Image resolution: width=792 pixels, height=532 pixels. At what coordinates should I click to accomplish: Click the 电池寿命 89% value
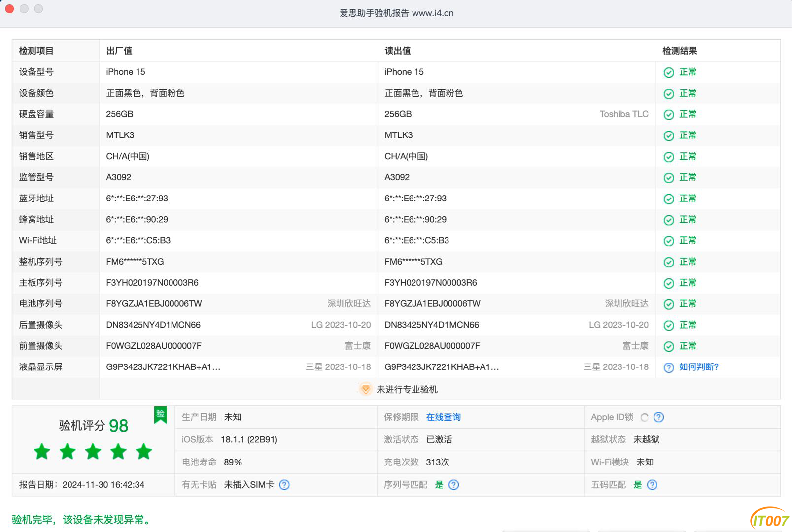click(x=233, y=462)
